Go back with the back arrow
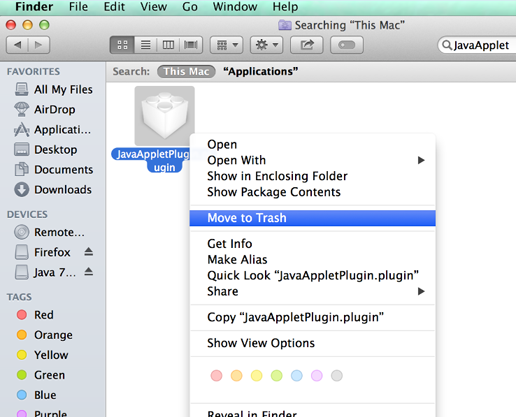Image resolution: width=516 pixels, height=417 pixels. point(18,45)
